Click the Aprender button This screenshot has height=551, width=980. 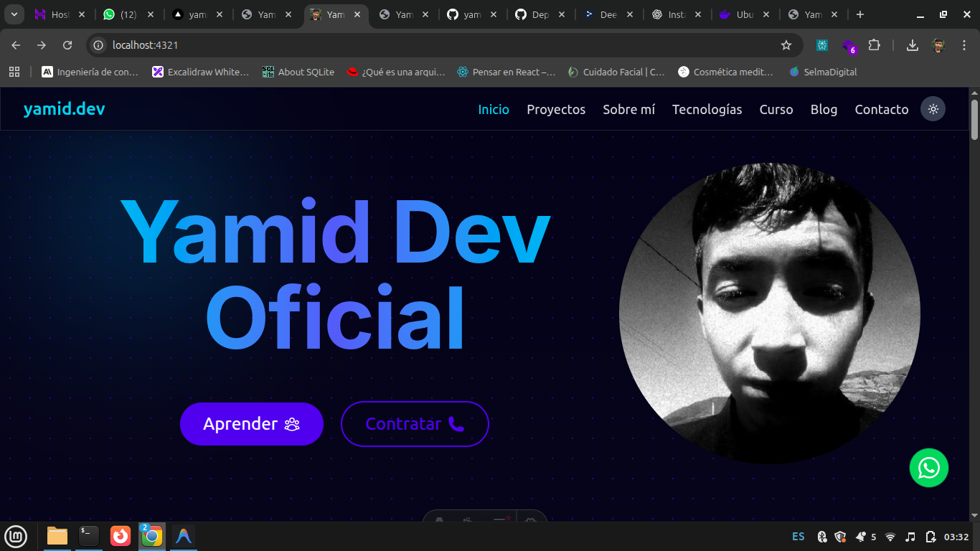252,424
